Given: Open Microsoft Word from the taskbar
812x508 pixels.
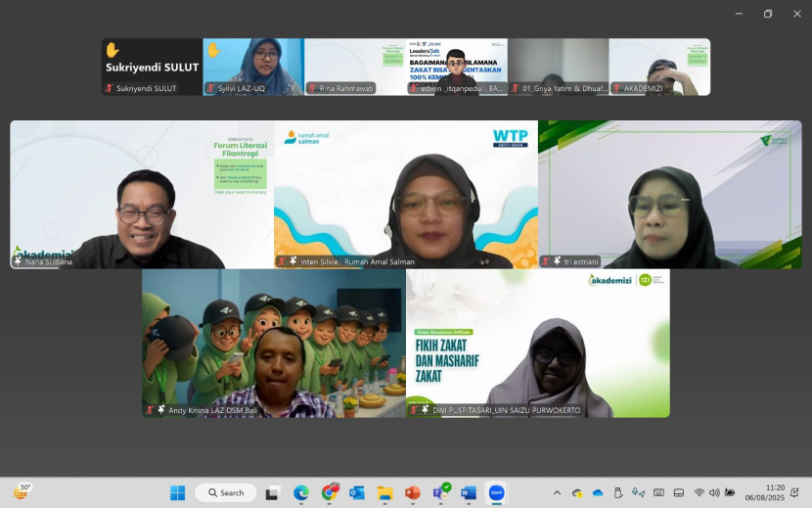Looking at the screenshot, I should coord(468,492).
